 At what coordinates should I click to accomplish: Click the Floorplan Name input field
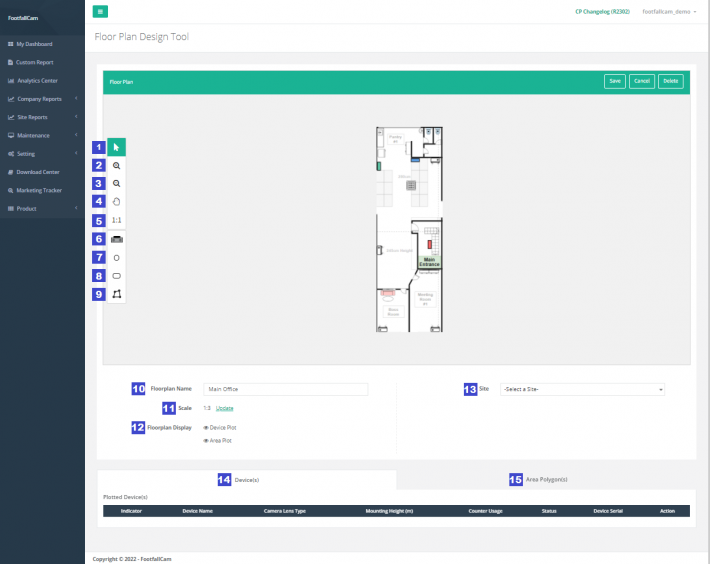285,389
